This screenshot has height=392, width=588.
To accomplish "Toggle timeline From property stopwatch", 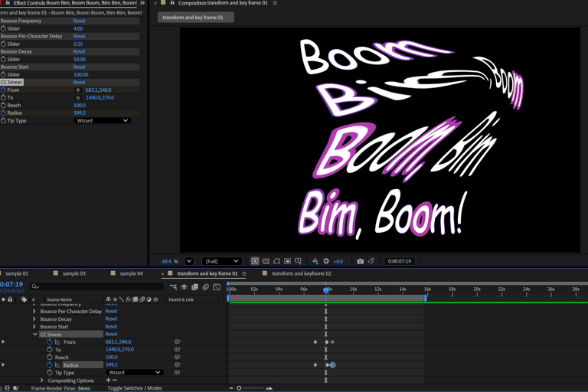I will (50, 341).
